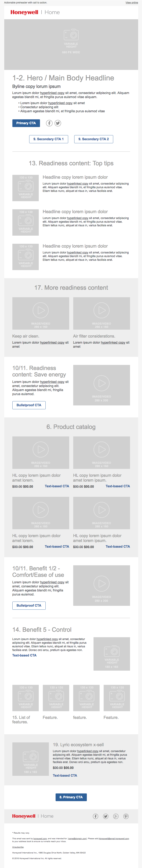This screenshot has width=142, height=868.
Task: Click Bulletproof CTA under Save energy
Action: pyautogui.click(x=29, y=405)
